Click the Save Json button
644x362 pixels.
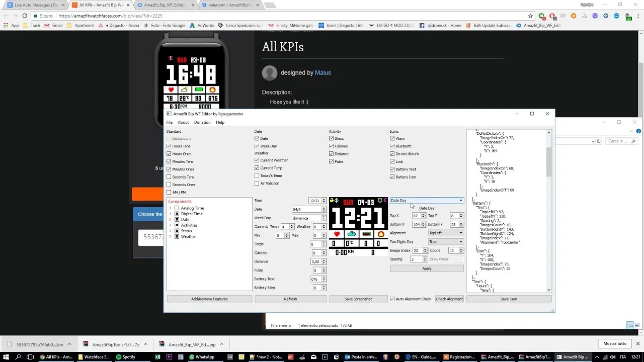pos(509,299)
